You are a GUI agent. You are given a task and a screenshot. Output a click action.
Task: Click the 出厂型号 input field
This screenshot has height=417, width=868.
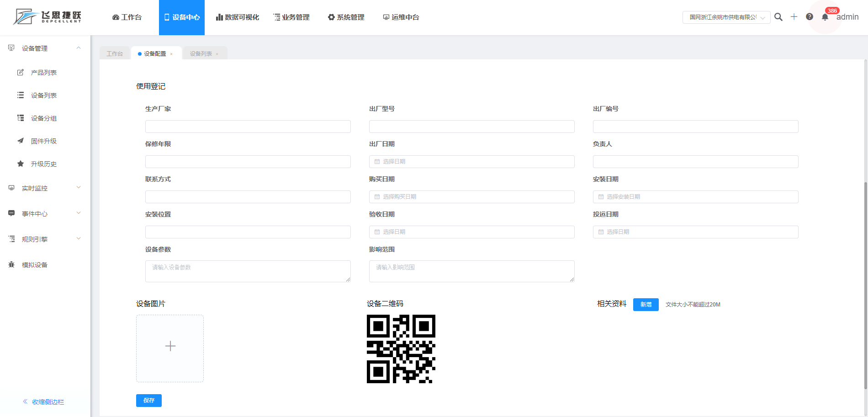[472, 127]
